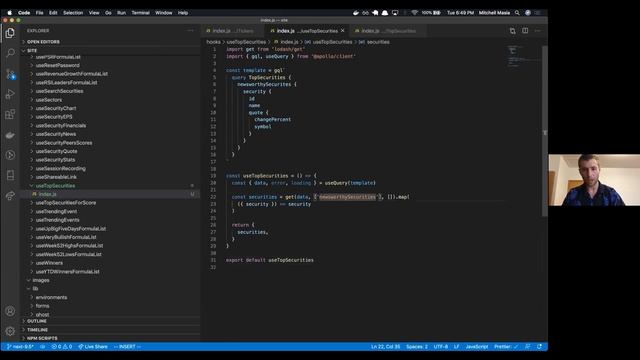Click on the newsworthySecurities string in line 22
Screen dimensions: 640x360
tap(347, 197)
